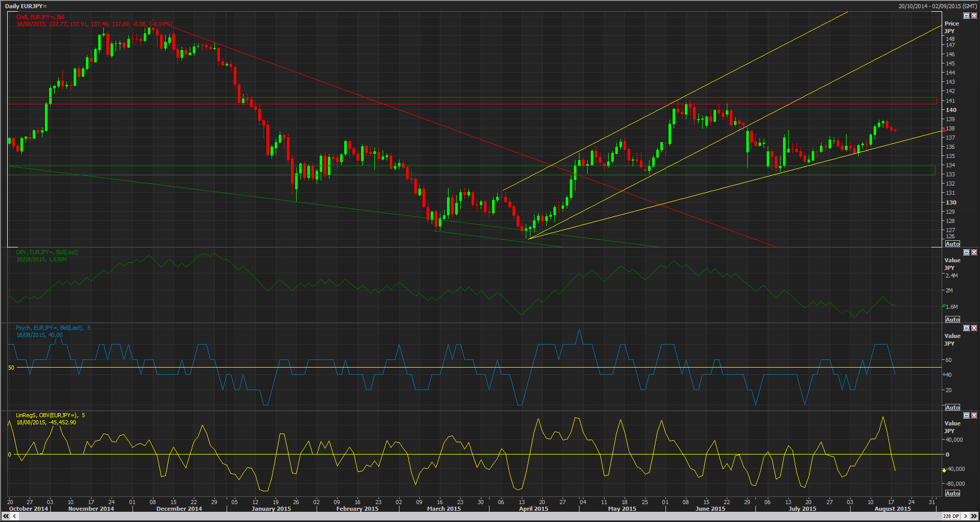Click May 2015 on the time axis
980x522 pixels.
pyautogui.click(x=622, y=509)
